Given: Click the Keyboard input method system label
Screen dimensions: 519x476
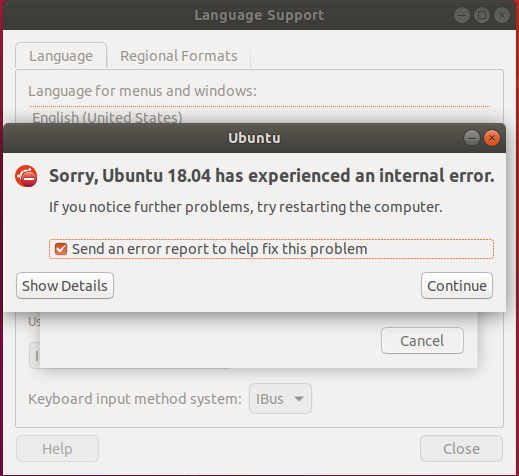Looking at the screenshot, I should [x=135, y=399].
